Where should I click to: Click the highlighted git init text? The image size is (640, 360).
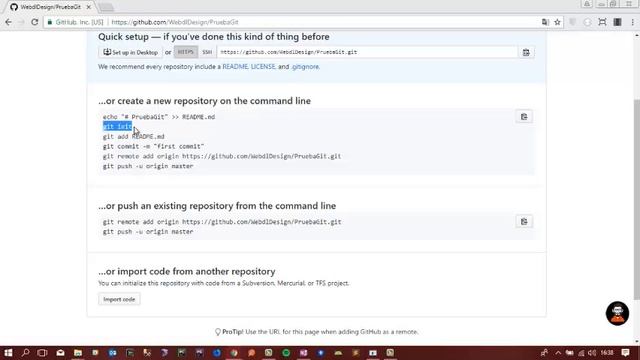[118, 127]
